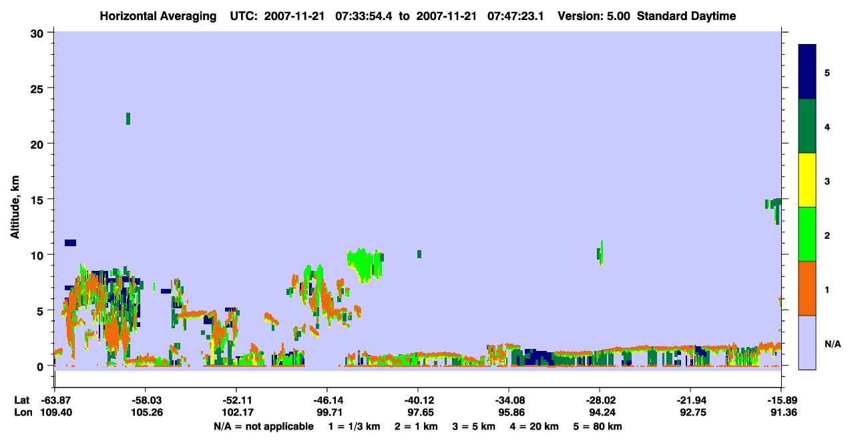
Task: Click the longitude label 94.24
Action: coord(599,412)
